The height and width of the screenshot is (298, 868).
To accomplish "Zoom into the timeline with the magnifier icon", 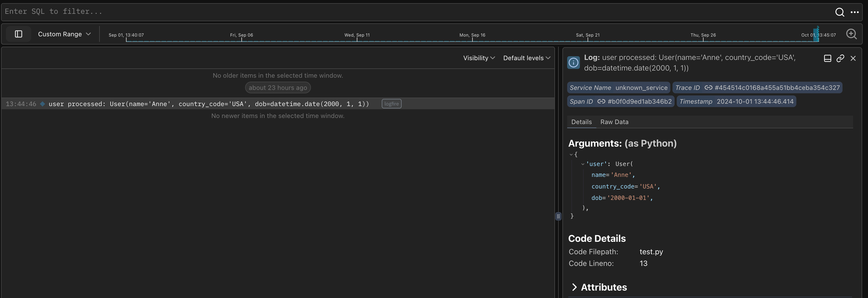I will (852, 34).
